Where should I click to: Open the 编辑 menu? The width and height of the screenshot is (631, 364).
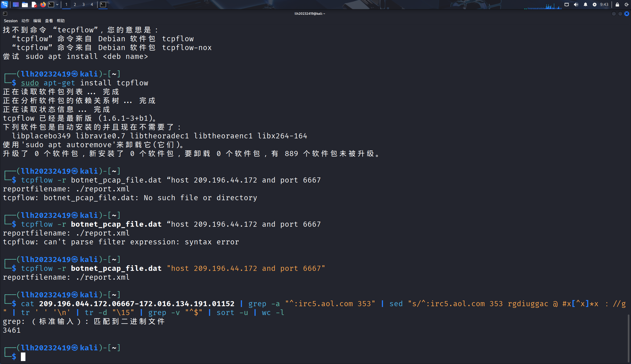point(37,21)
